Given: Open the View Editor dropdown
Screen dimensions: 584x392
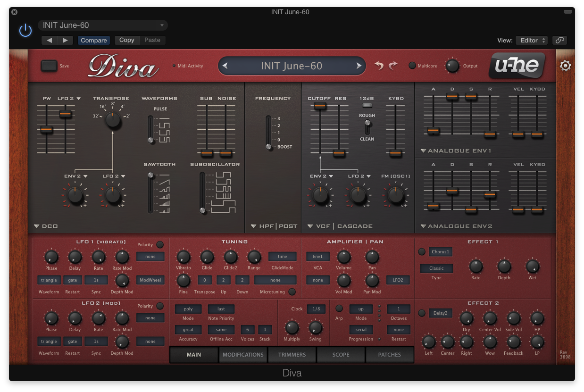Looking at the screenshot, I should (x=532, y=40).
